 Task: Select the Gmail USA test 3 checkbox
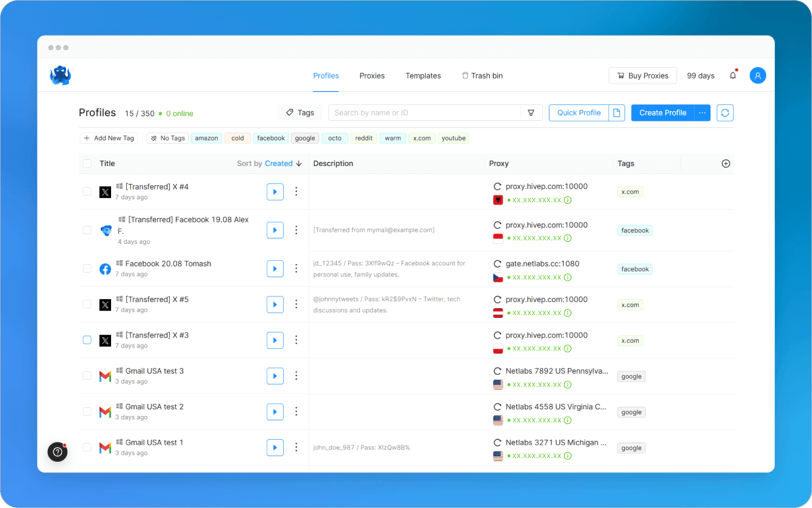pyautogui.click(x=87, y=375)
